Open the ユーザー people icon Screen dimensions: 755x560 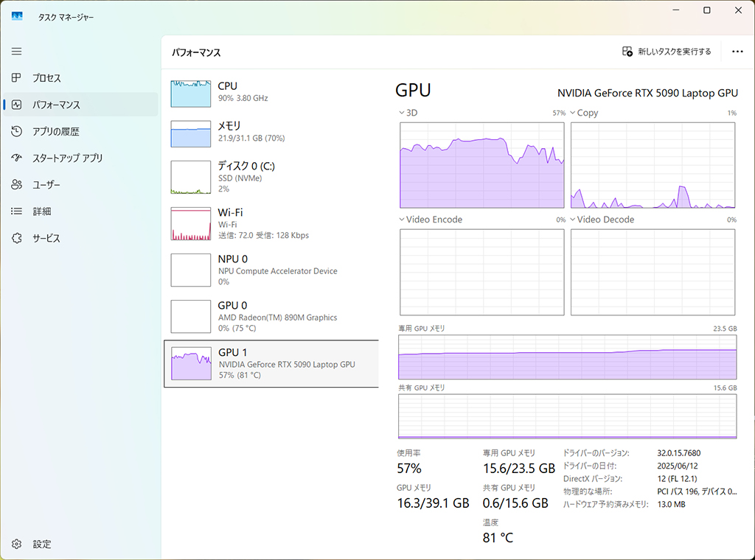point(16,184)
